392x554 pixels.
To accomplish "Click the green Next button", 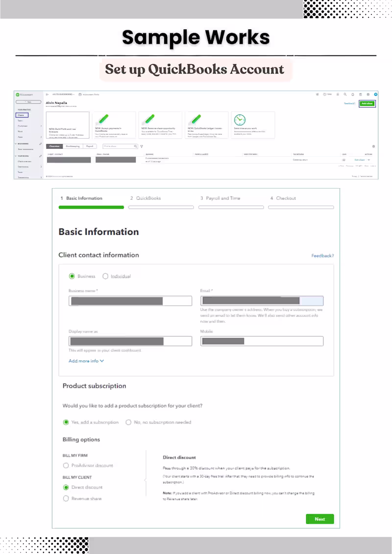I will [320, 519].
